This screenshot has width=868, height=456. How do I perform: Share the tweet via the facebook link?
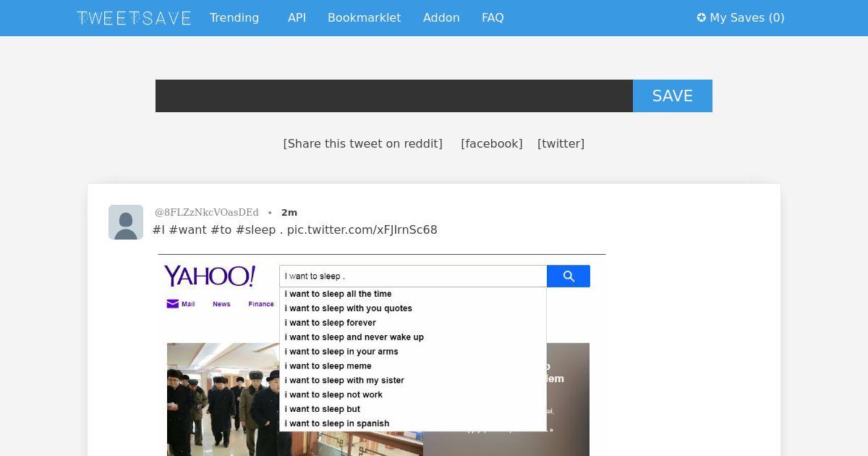click(491, 143)
